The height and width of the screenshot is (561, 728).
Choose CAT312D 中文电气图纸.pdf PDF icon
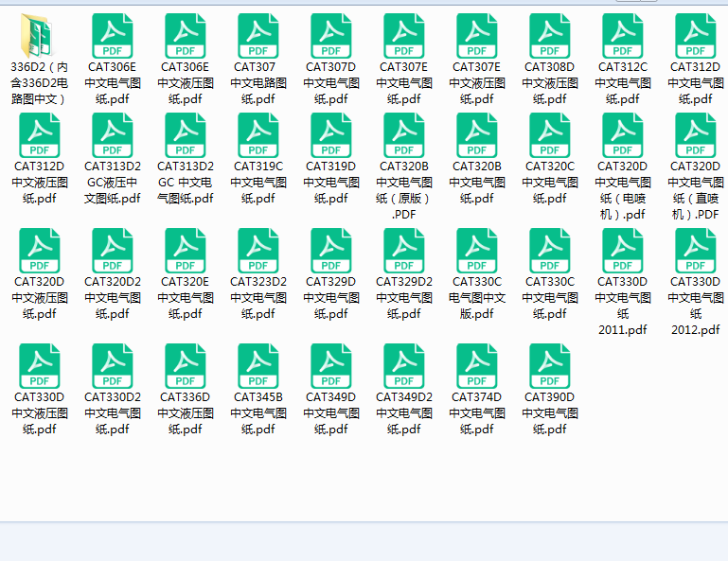pos(696,36)
